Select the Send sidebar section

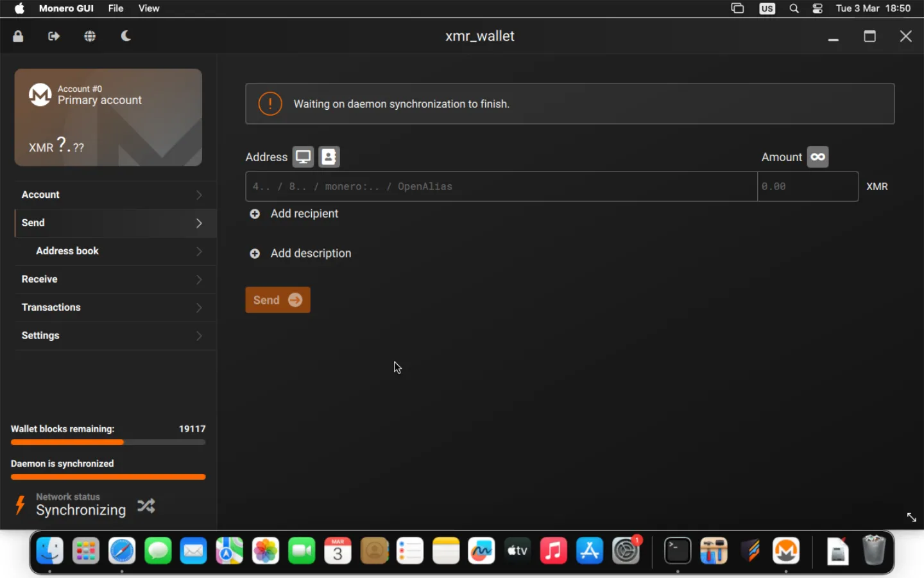click(x=116, y=223)
